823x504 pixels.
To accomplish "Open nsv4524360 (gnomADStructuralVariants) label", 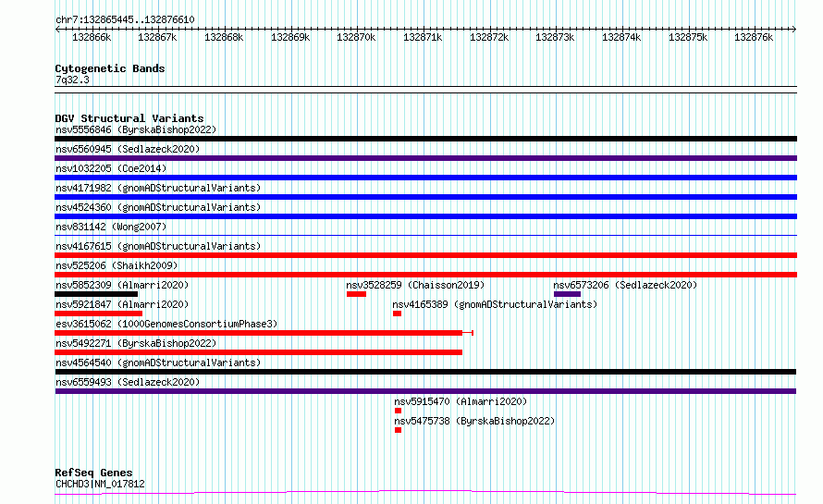I will 158,207.
